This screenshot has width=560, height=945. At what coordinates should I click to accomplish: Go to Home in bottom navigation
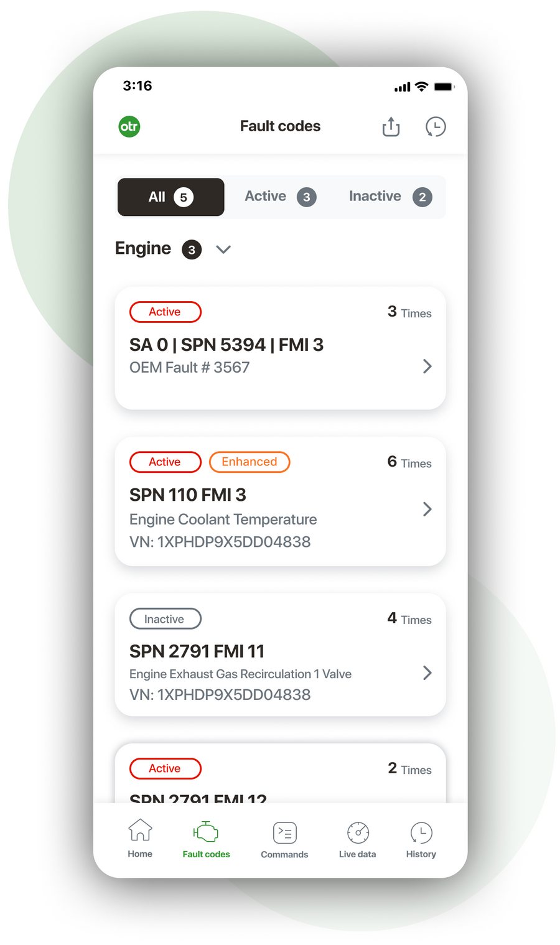pos(140,838)
